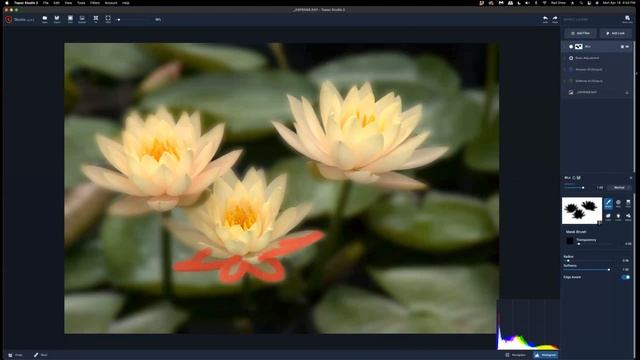Toggle the Blur layer enable circle
Viewport: 640px width, 360px height.
[x=571, y=47]
